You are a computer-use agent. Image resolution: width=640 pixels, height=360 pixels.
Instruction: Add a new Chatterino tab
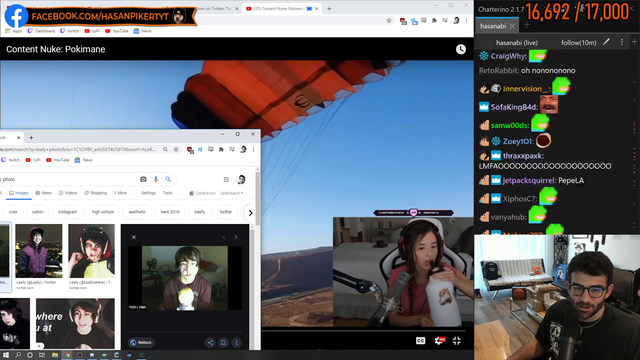pyautogui.click(x=527, y=25)
